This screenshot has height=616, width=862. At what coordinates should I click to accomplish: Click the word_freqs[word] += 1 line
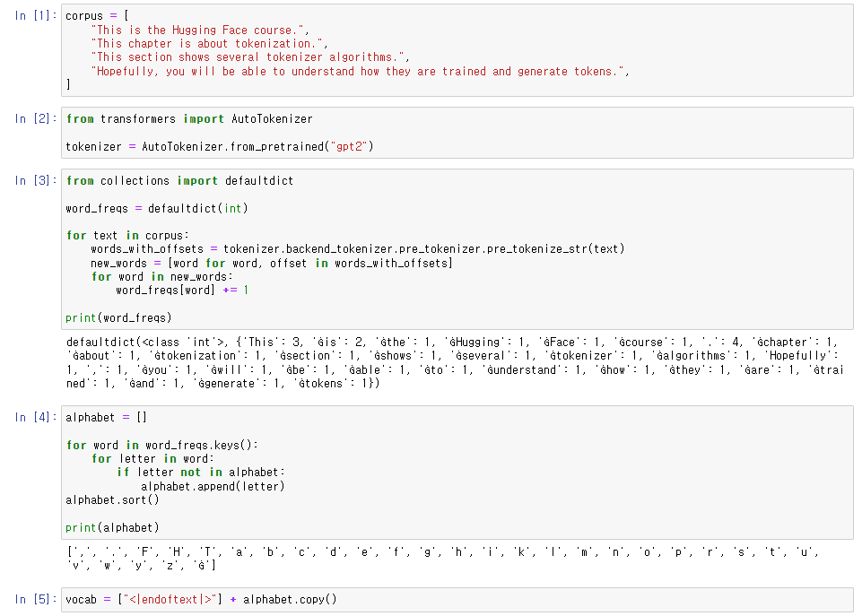point(182,291)
